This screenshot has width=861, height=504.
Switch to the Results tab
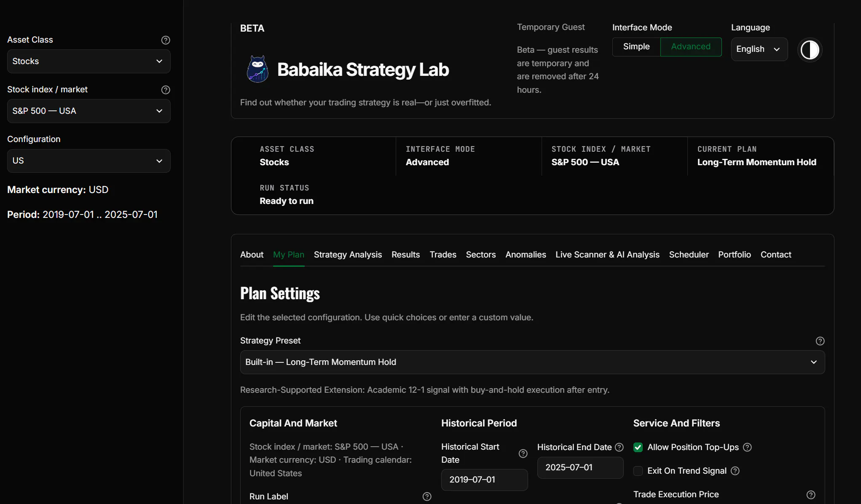click(x=405, y=255)
